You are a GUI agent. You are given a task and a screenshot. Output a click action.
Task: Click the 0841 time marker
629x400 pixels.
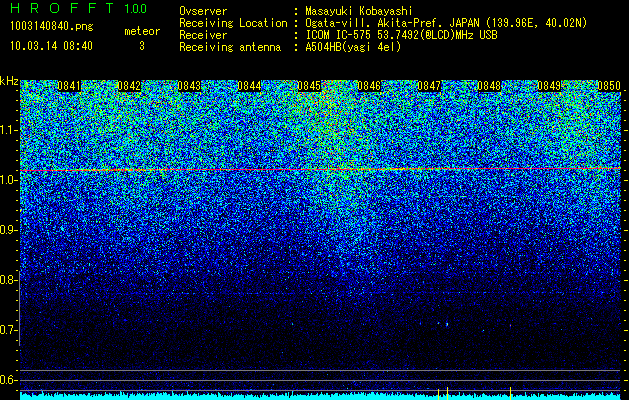click(69, 86)
